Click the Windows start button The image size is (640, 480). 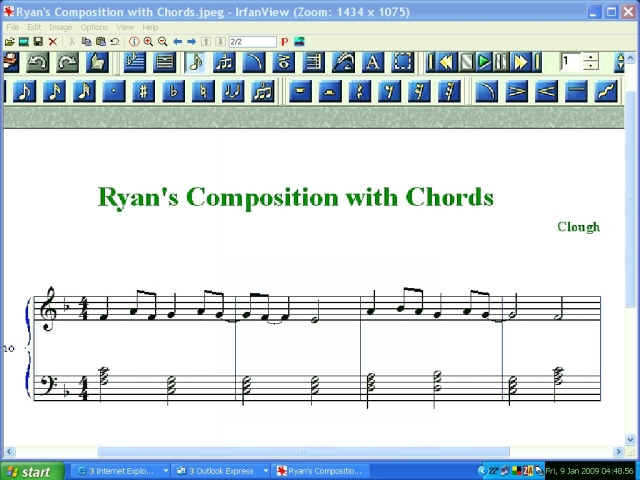tap(30, 471)
